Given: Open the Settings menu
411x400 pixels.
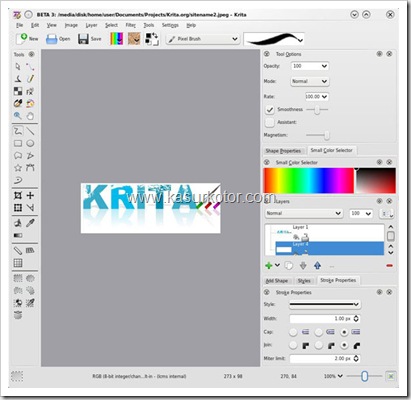Looking at the screenshot, I should pos(170,25).
